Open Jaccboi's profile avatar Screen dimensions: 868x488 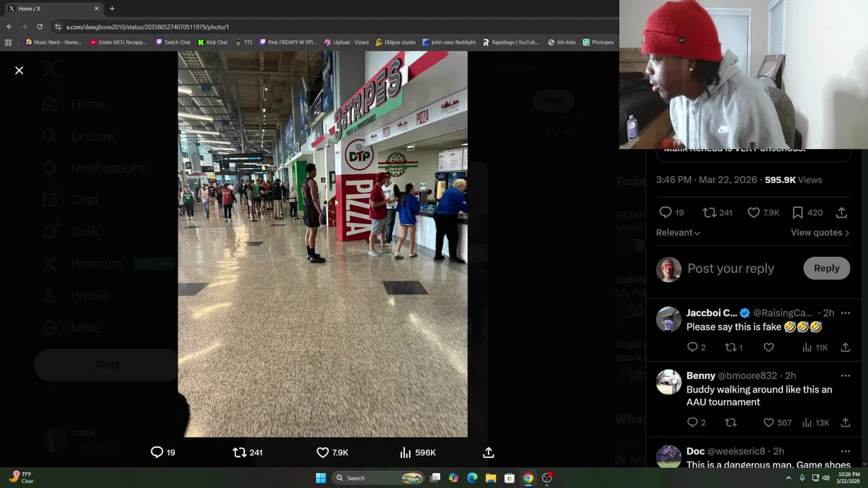(x=669, y=319)
